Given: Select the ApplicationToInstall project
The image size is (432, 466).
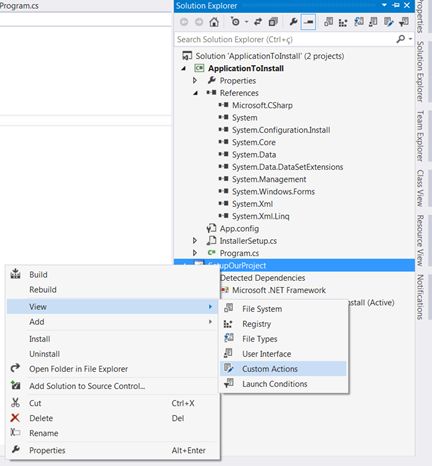Looking at the screenshot, I should pos(246,68).
